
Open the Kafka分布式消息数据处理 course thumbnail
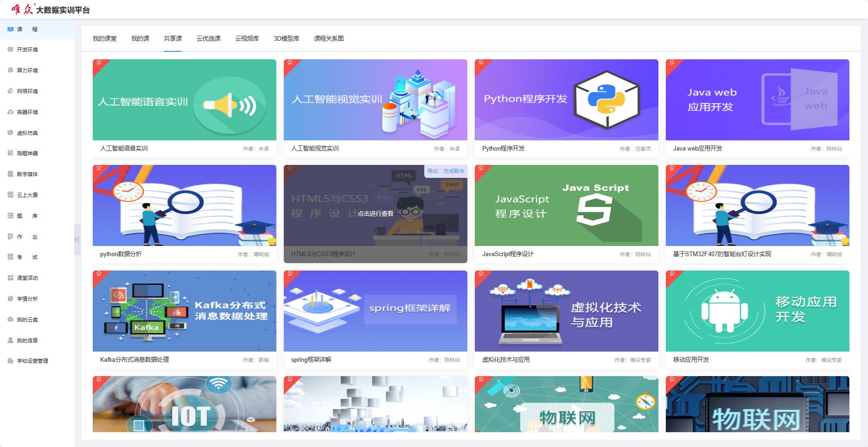(184, 311)
